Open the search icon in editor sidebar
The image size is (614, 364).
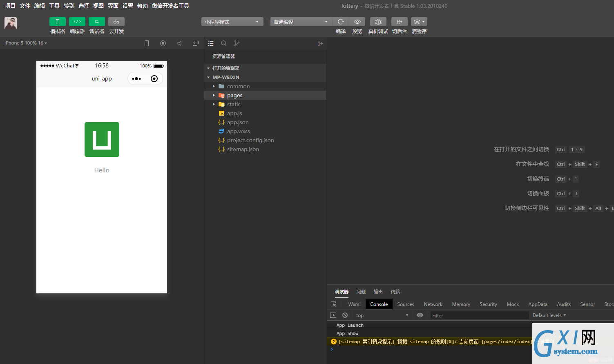click(x=224, y=43)
